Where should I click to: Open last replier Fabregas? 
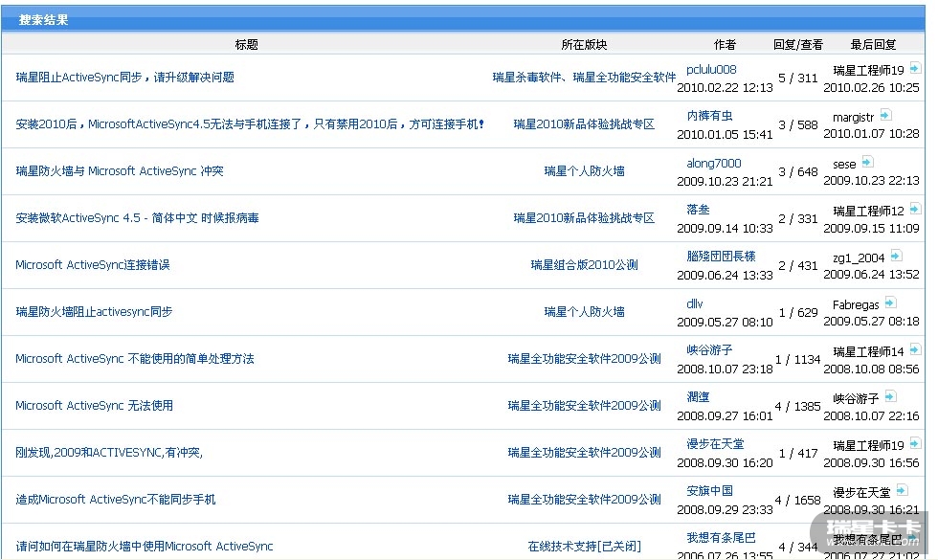856,304
